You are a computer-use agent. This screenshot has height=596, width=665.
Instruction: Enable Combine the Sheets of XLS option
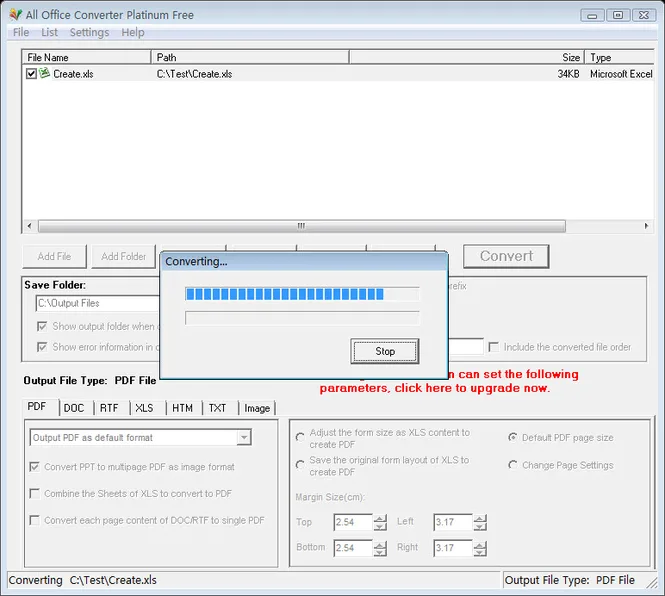(35, 493)
